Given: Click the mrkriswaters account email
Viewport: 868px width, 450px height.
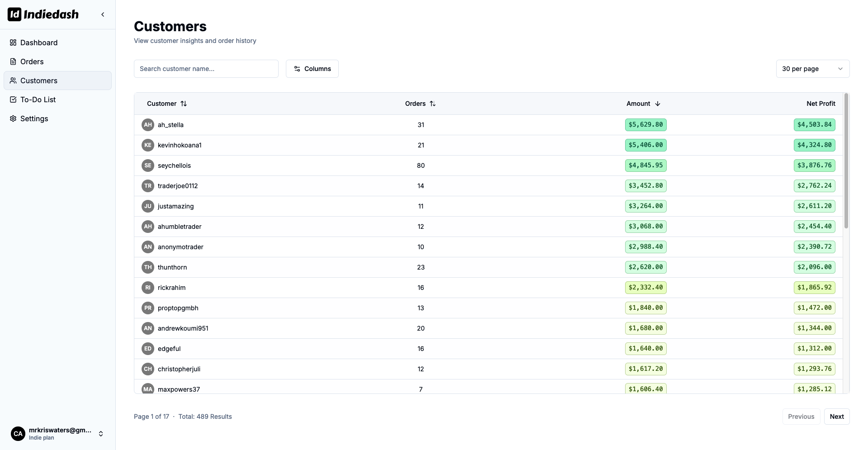Looking at the screenshot, I should point(60,430).
